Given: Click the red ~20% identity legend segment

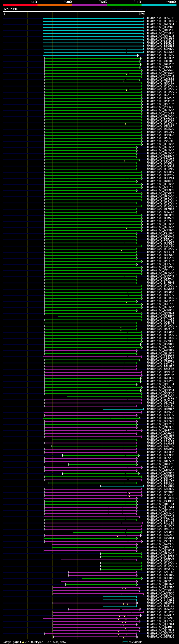Looking at the screenshot, I should click(20, 5).
